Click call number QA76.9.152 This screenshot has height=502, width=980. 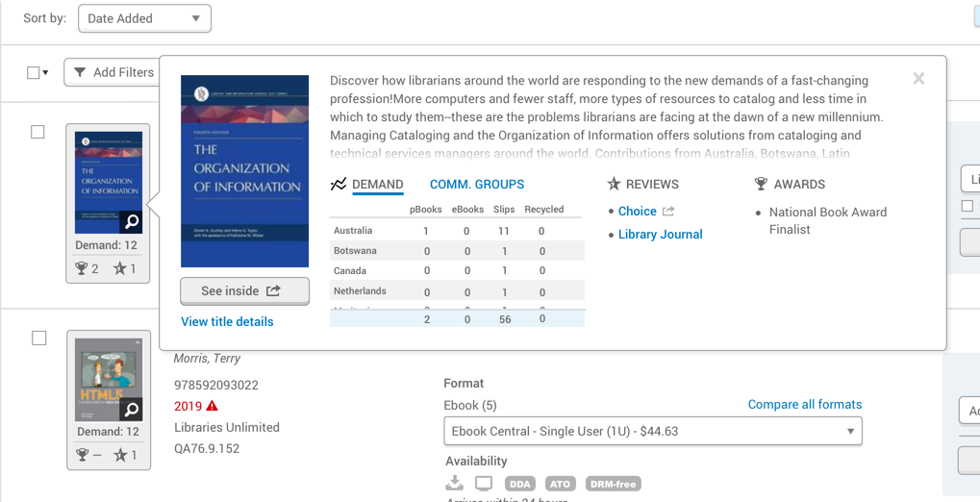tap(207, 449)
